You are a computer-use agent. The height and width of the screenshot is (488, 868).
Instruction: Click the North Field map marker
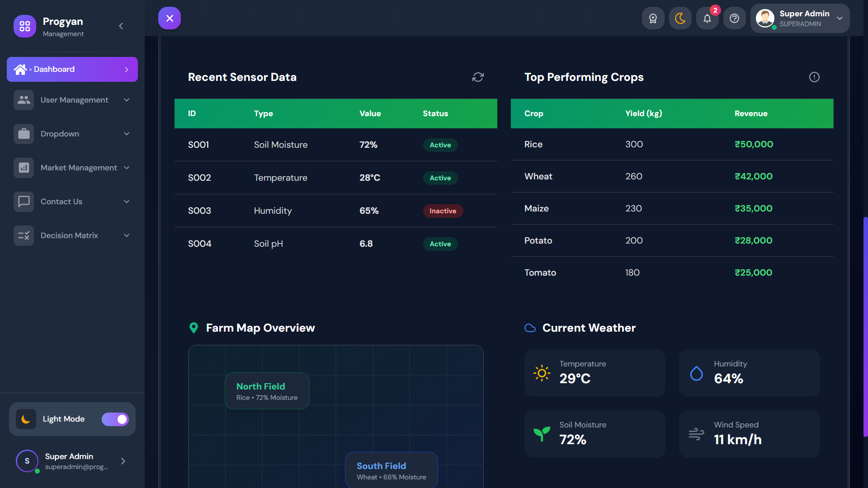pyautogui.click(x=267, y=391)
